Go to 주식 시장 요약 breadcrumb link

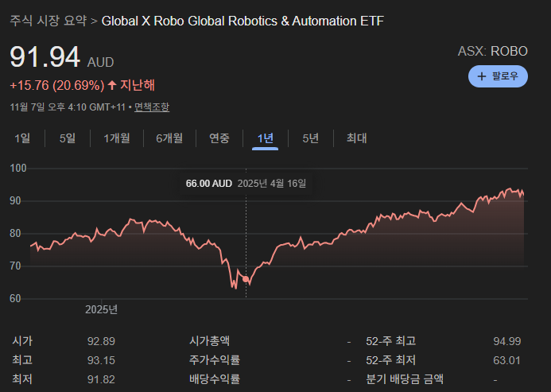click(48, 21)
